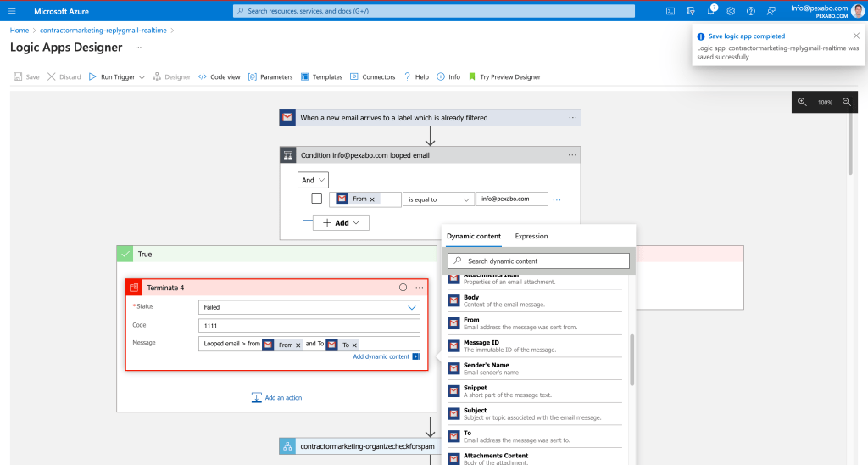This screenshot has width=868, height=465.
Task: Open the account avatar for info@pexabo.com
Action: (858, 11)
